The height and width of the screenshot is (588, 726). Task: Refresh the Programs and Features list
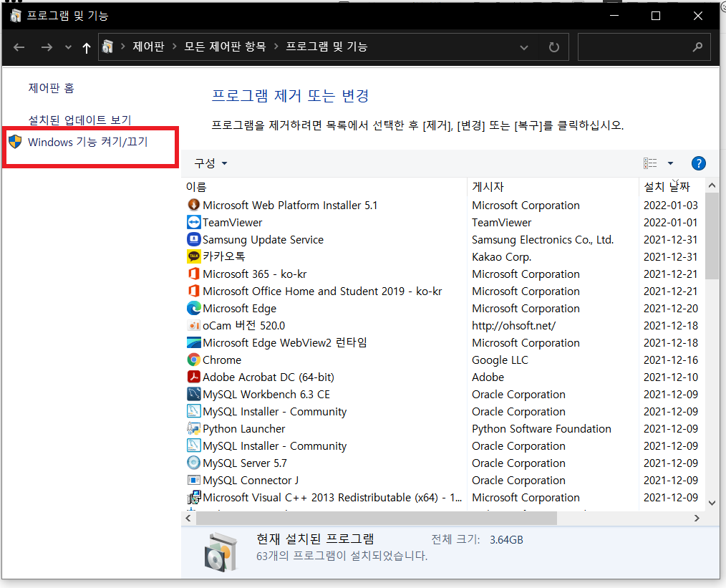553,47
